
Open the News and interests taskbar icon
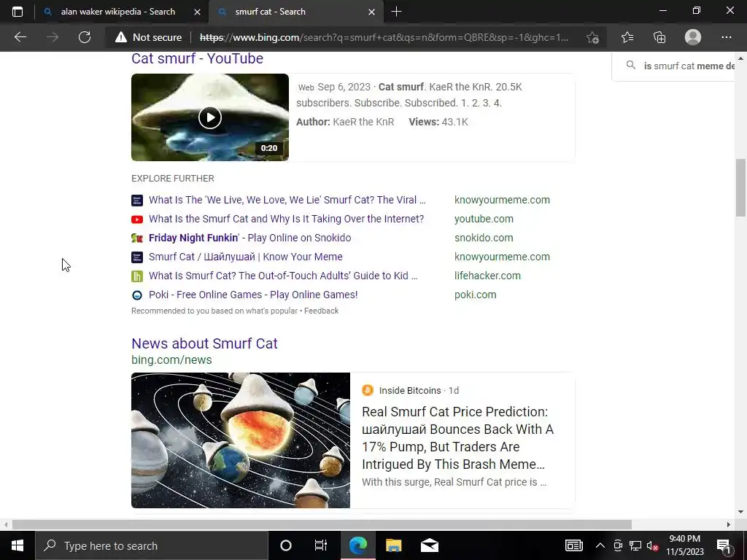coord(573,545)
